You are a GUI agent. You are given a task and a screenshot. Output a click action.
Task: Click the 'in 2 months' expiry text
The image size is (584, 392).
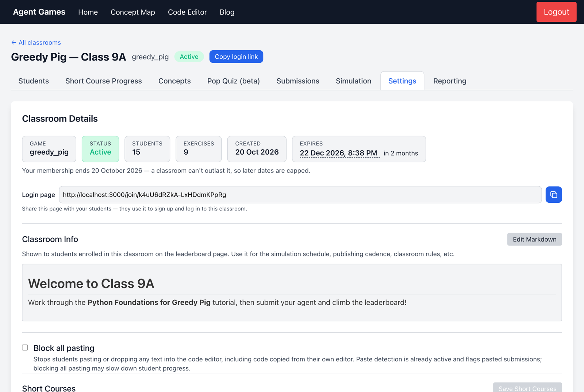[x=401, y=153]
